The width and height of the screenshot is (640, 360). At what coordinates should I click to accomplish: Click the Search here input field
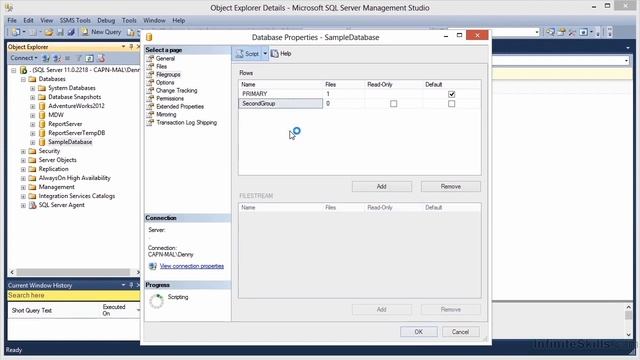click(73, 295)
